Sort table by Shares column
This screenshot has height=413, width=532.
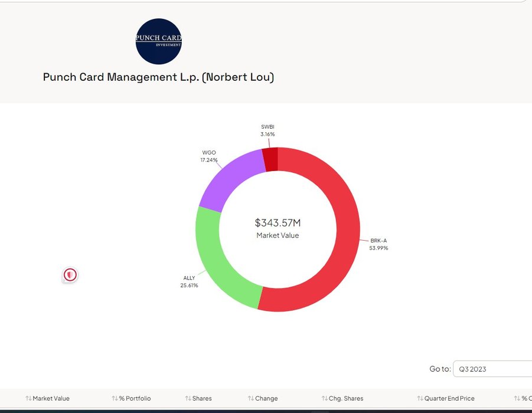(198, 398)
